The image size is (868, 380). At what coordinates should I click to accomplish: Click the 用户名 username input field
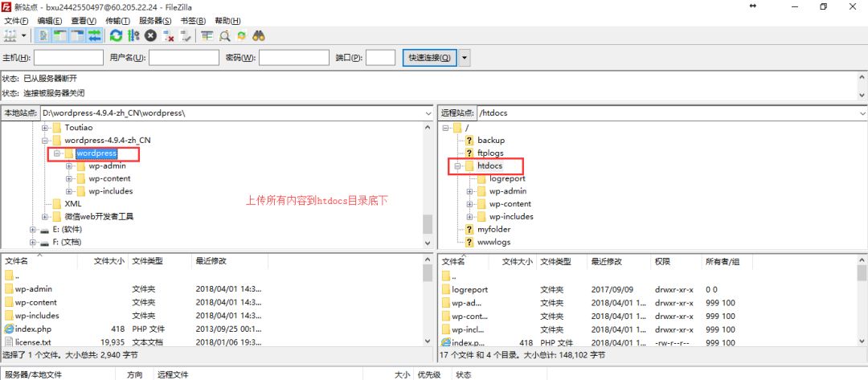[184, 58]
